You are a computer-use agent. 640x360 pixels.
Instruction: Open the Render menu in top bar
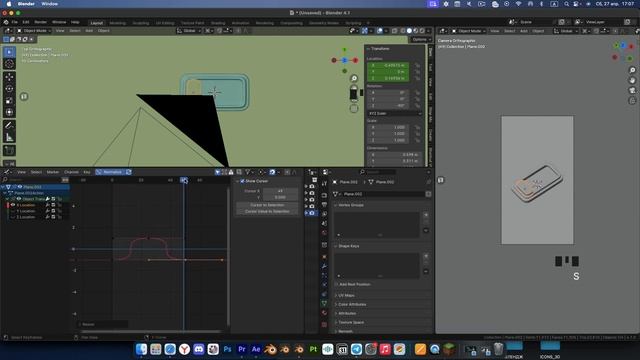tap(40, 22)
